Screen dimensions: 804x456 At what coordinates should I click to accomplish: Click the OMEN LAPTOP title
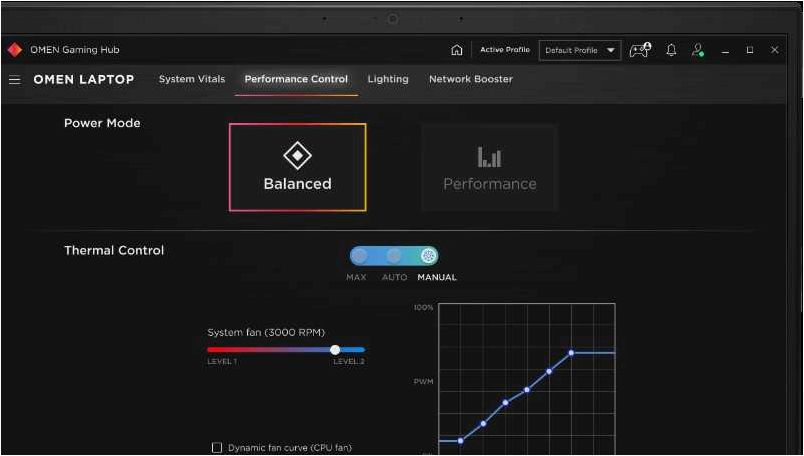84,80
